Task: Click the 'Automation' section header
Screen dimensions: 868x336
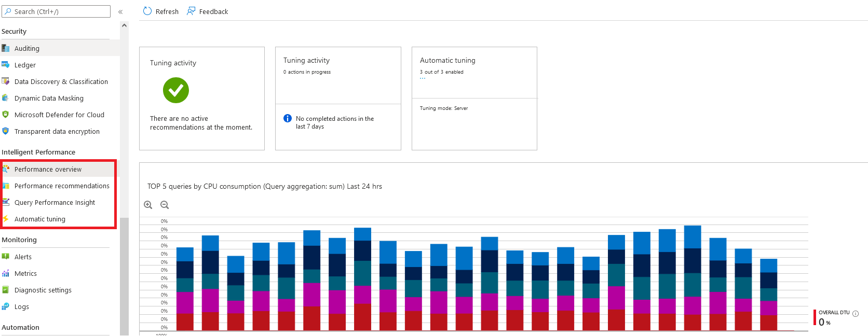Action: pos(21,327)
